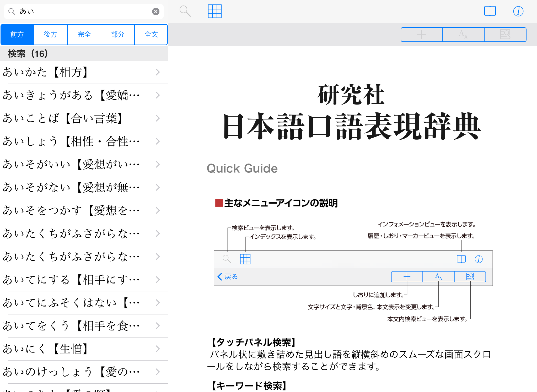The image size is (537, 392).
Task: Clear the search field with X icon
Action: click(x=156, y=12)
